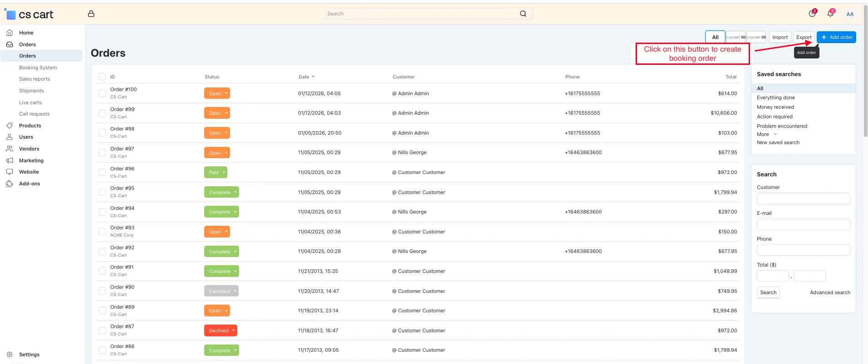Click the CS-Cart logo

[29, 15]
